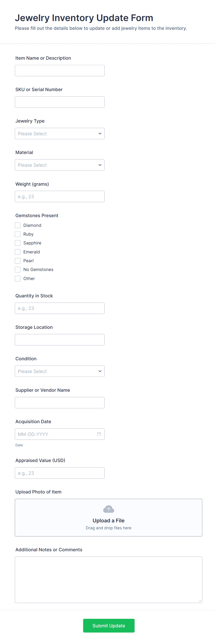Viewport: 215px width, 644px height.
Task: Click the cloud upload icon
Action: pos(108,509)
